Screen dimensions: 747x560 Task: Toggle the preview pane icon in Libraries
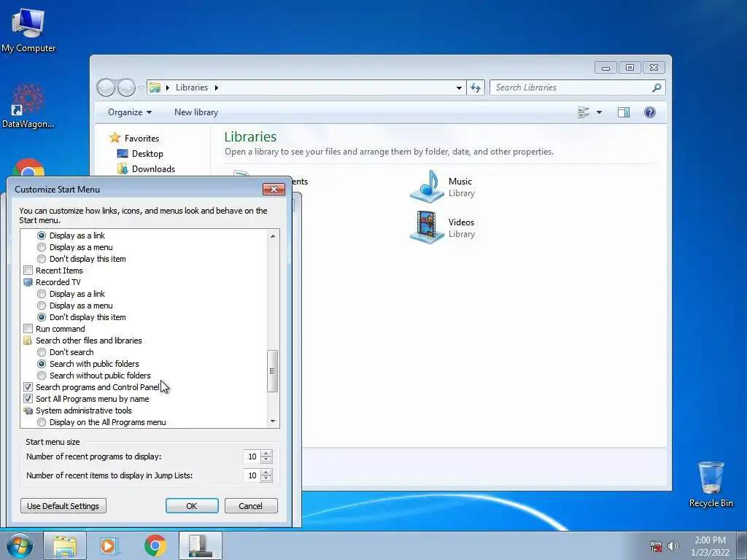[x=624, y=112]
